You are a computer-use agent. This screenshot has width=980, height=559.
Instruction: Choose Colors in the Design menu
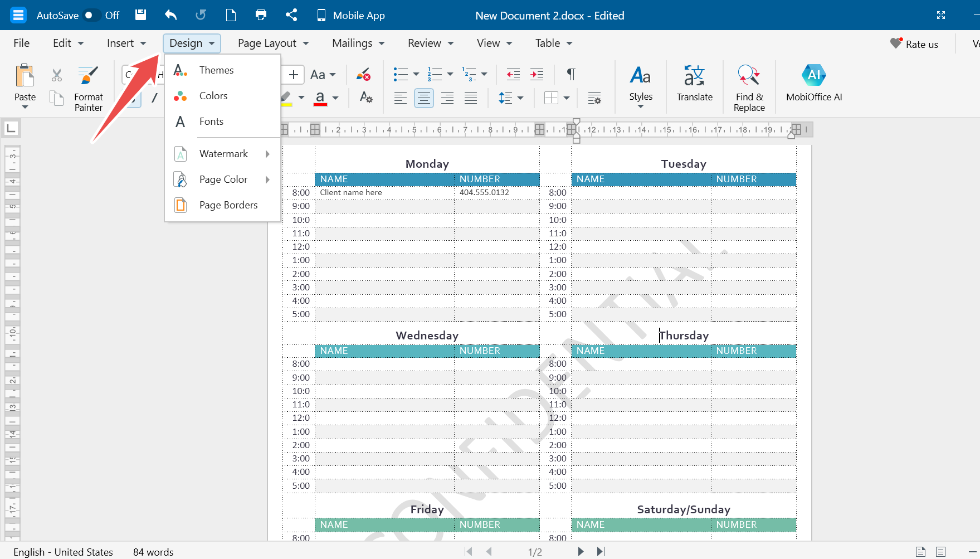[213, 96]
